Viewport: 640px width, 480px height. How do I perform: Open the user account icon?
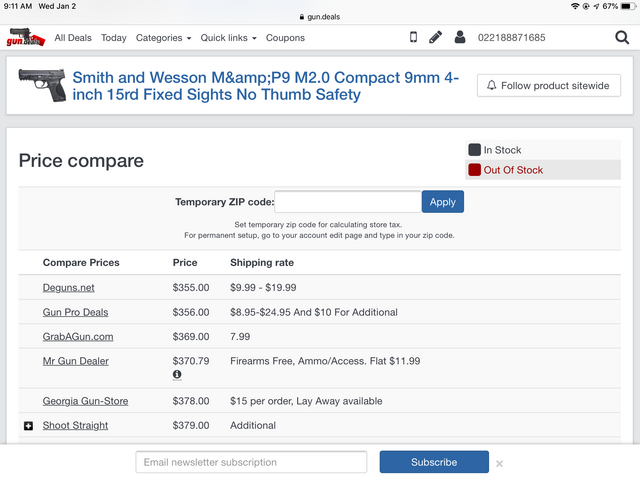coord(460,37)
